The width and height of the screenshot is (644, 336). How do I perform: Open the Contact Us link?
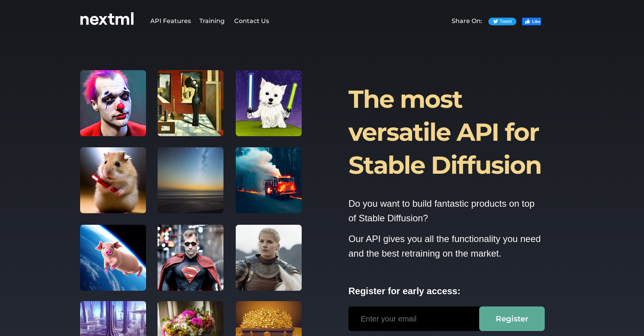pos(251,21)
